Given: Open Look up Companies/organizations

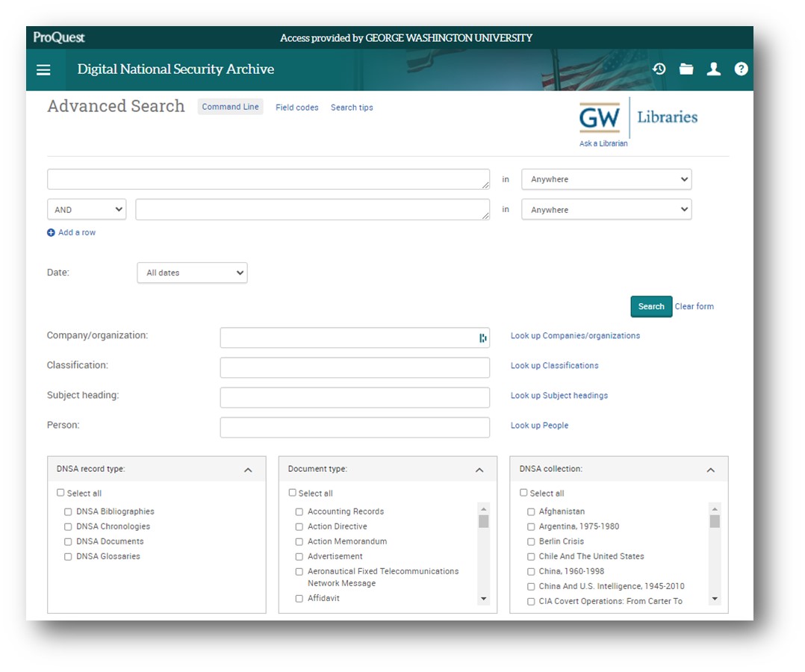Looking at the screenshot, I should [x=575, y=336].
